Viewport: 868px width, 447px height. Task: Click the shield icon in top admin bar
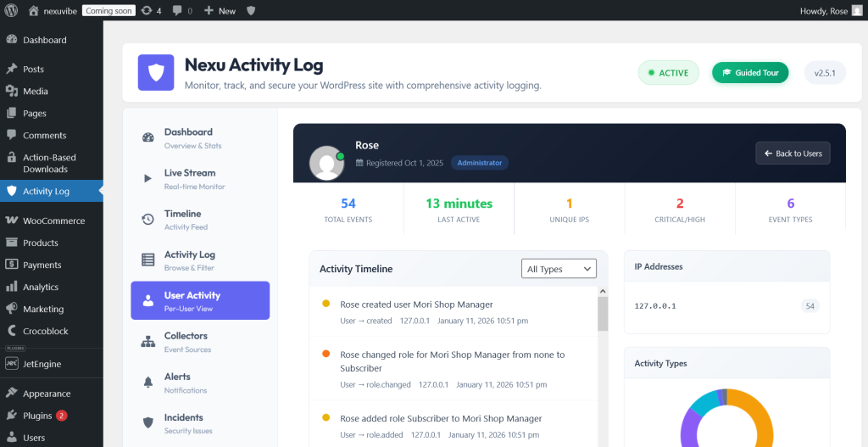pos(251,10)
